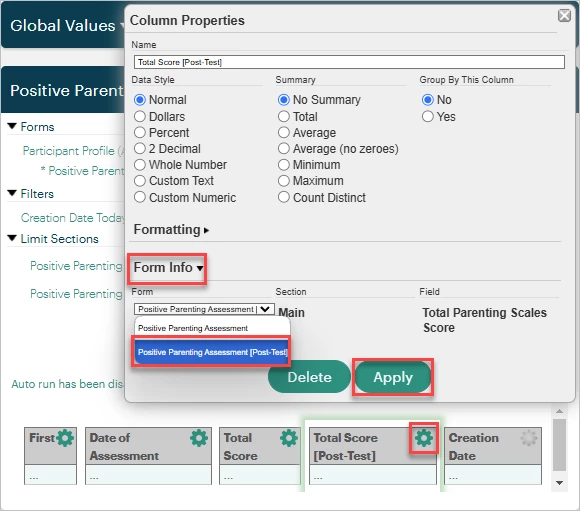Choose Positive Parenting Assessment [Post-Test] option
This screenshot has width=580, height=511.
pos(212,352)
